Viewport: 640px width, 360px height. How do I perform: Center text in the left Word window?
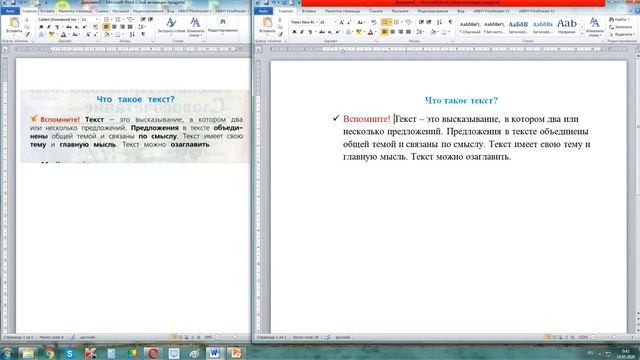[x=114, y=27]
